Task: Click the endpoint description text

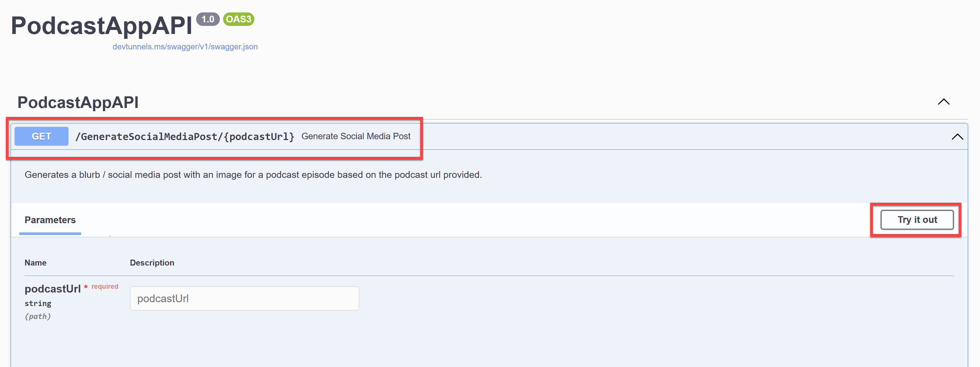Action: (253, 175)
